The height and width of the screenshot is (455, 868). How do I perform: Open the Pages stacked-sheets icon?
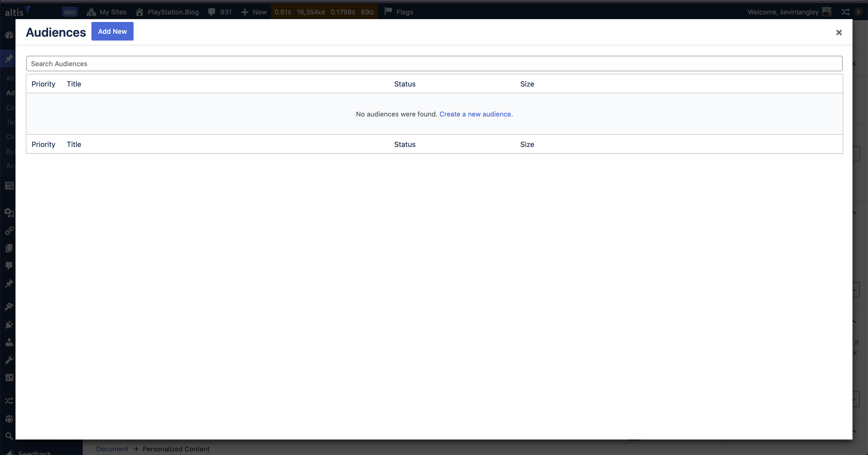9,248
